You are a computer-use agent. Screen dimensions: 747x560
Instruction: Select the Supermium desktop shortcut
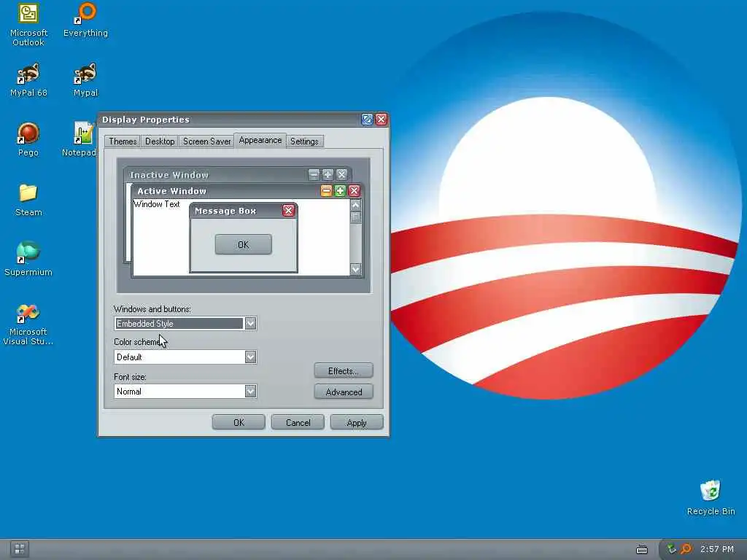[28, 260]
